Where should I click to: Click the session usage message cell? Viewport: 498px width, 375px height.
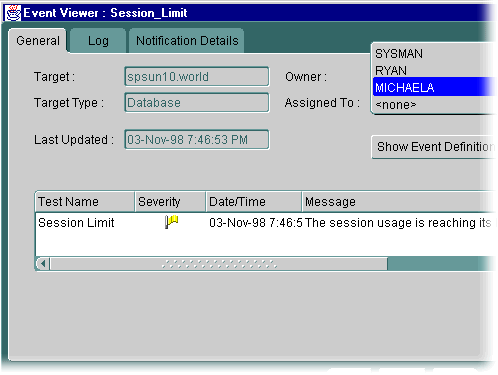(399, 223)
